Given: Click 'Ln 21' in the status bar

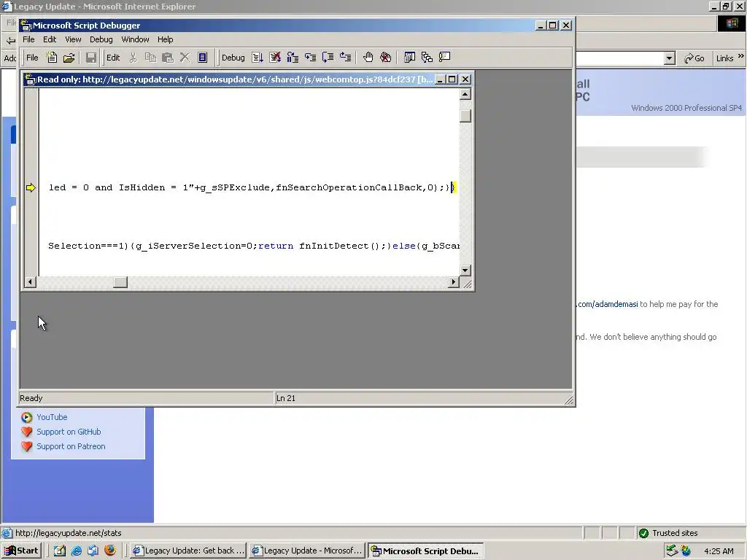Looking at the screenshot, I should [x=286, y=398].
